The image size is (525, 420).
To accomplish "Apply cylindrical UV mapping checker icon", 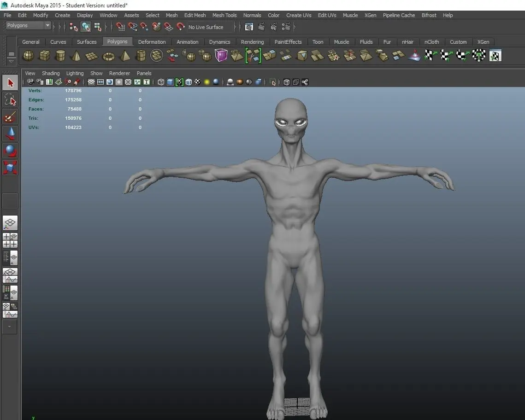I will tap(446, 55).
